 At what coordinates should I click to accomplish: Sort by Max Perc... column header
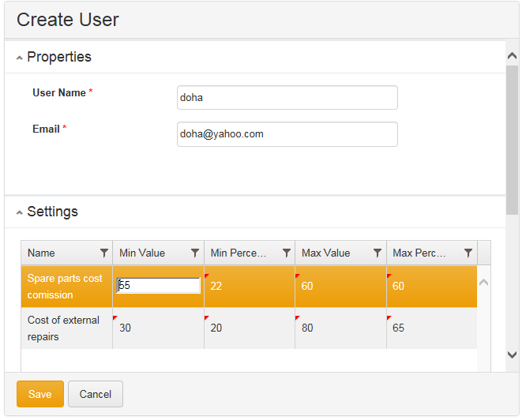[x=419, y=253]
